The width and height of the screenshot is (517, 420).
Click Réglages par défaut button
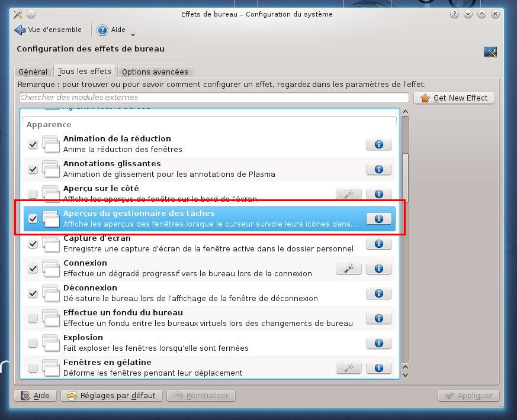[111, 395]
